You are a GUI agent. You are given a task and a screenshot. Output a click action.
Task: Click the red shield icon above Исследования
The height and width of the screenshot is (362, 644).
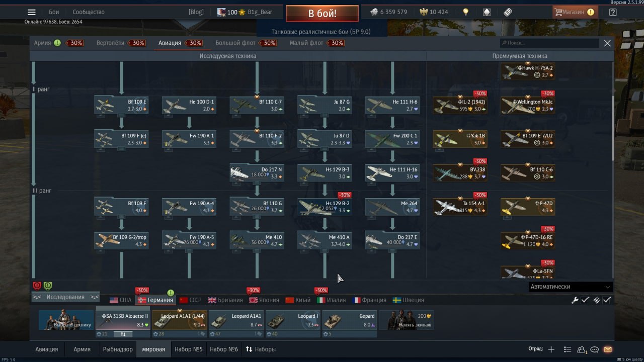tap(37, 286)
